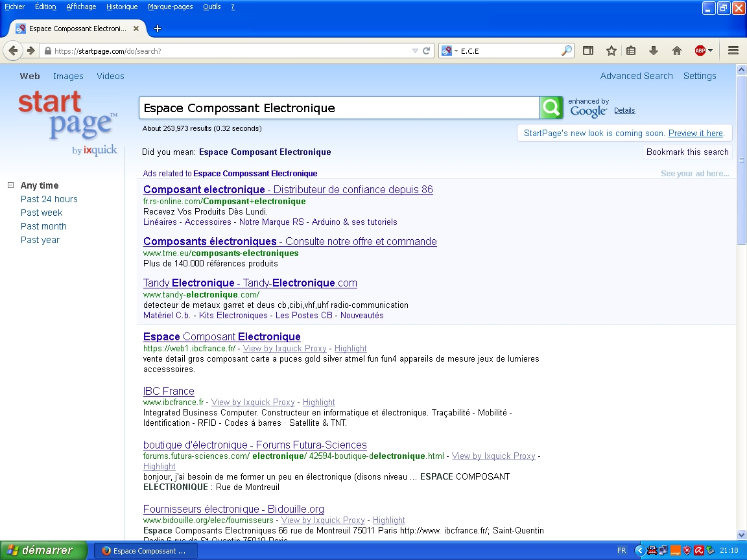Open the Adblock Plus ABP menu
The height and width of the screenshot is (560, 747).
703,51
